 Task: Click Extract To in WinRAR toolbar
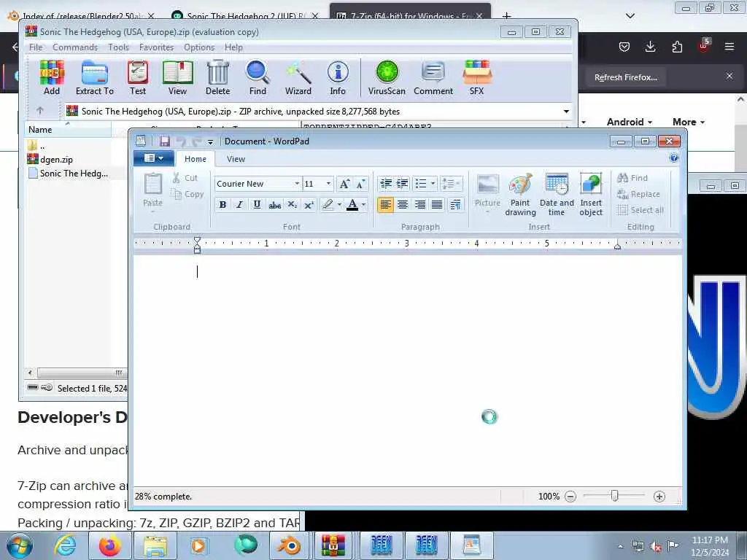94,77
